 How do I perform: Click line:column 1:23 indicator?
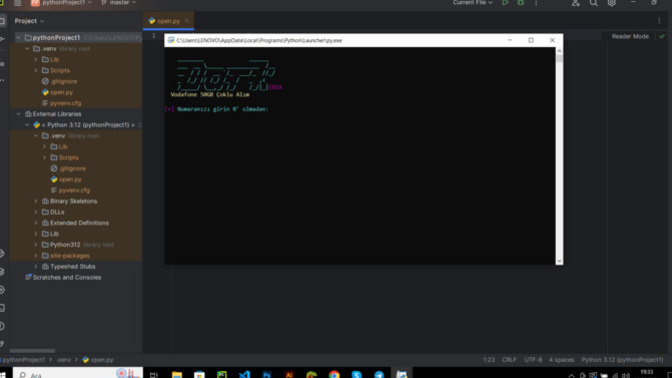(x=489, y=360)
